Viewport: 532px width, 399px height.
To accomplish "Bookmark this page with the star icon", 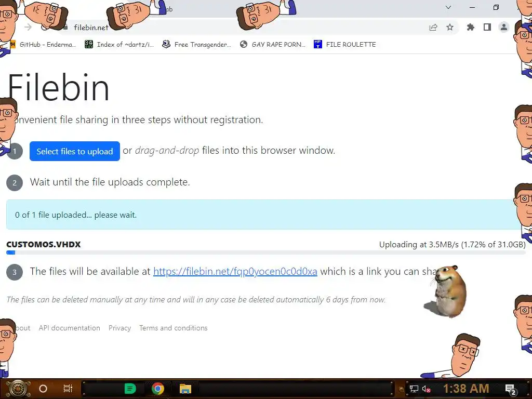I will coord(450,27).
